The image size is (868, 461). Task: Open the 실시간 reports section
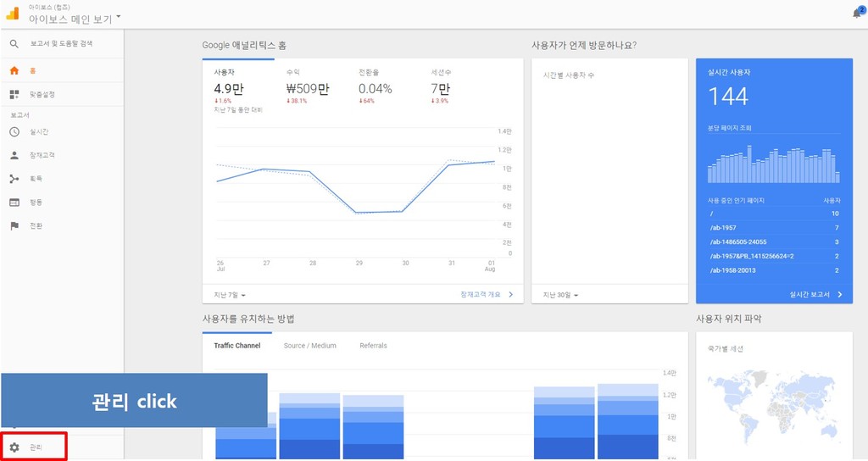coord(39,131)
